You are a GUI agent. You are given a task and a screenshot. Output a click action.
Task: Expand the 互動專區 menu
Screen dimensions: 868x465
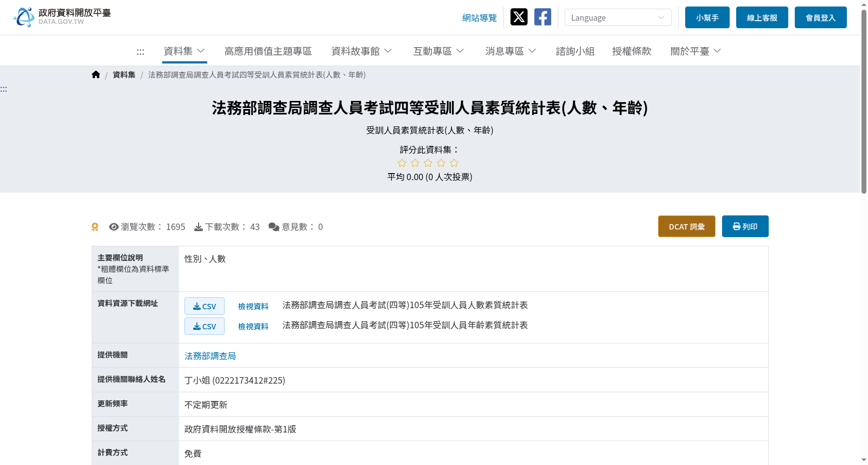click(x=438, y=51)
